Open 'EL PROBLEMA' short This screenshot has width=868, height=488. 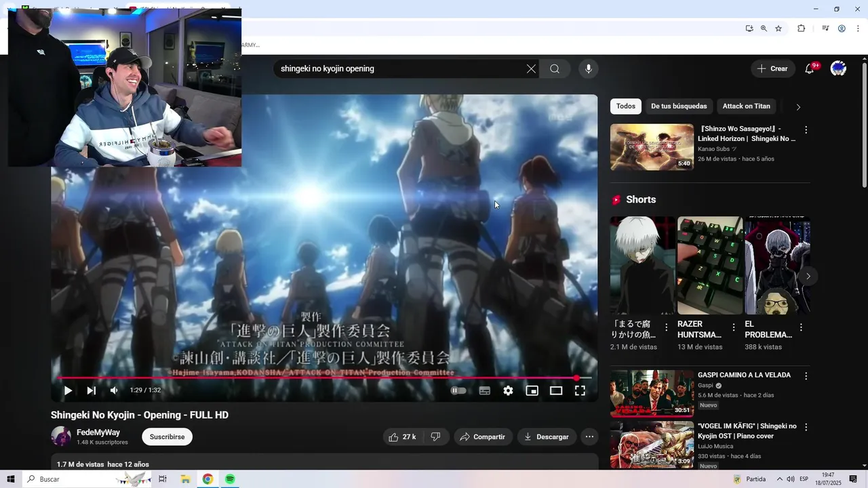[777, 265]
